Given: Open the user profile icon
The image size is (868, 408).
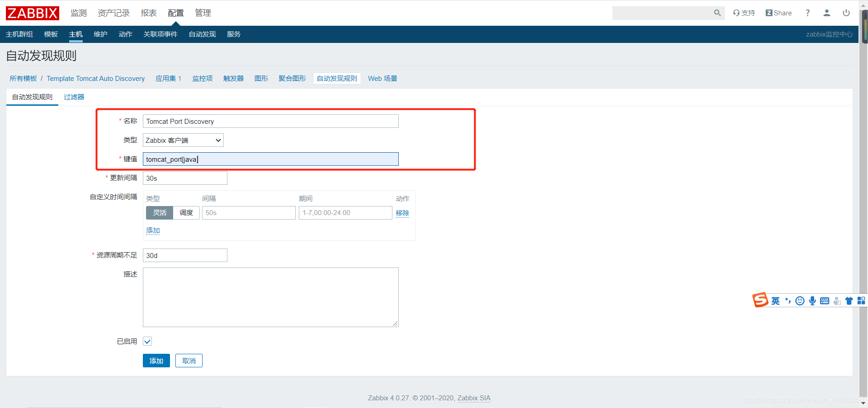Looking at the screenshot, I should click(x=827, y=13).
